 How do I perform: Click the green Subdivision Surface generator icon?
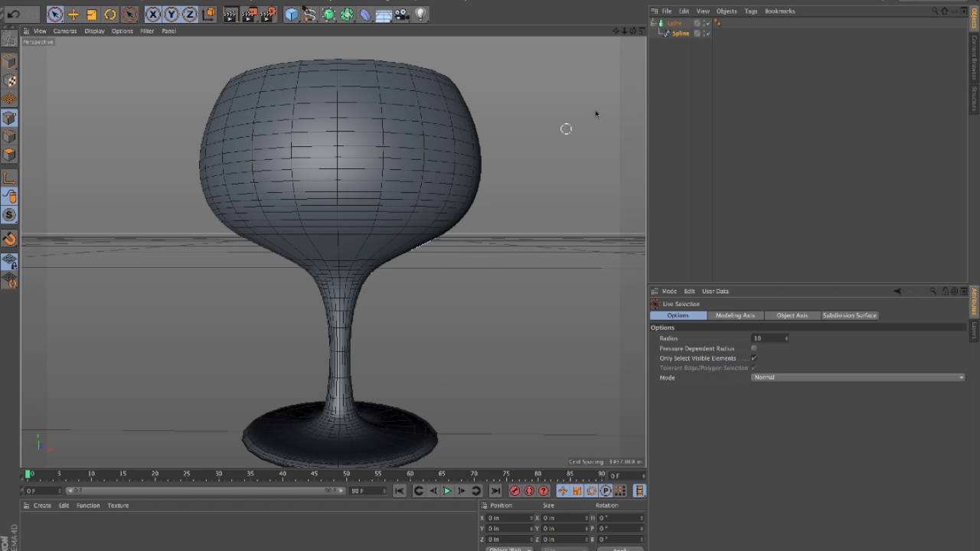pos(328,14)
